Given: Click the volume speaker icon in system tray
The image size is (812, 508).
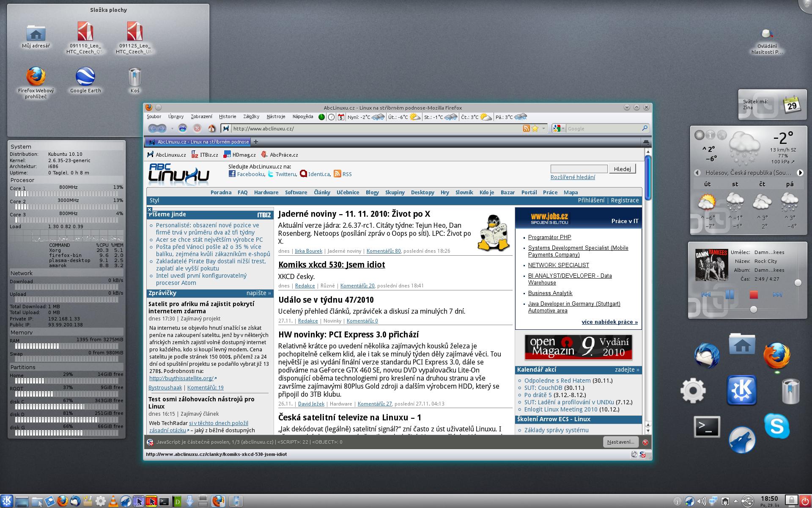Looking at the screenshot, I should pos(701,501).
